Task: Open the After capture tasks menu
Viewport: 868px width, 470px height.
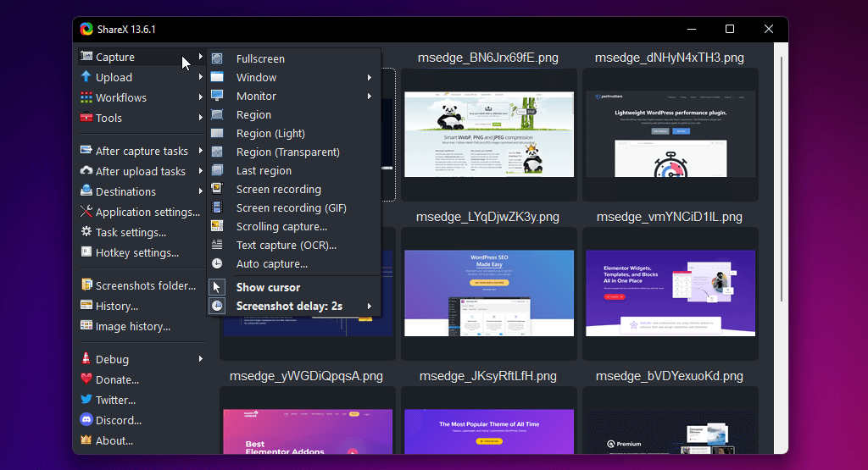Action: [x=142, y=151]
